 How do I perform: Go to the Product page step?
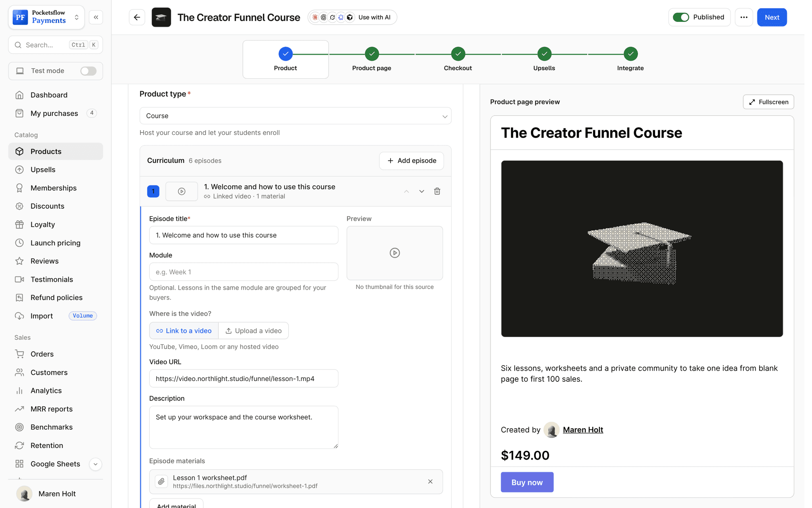pyautogui.click(x=372, y=59)
